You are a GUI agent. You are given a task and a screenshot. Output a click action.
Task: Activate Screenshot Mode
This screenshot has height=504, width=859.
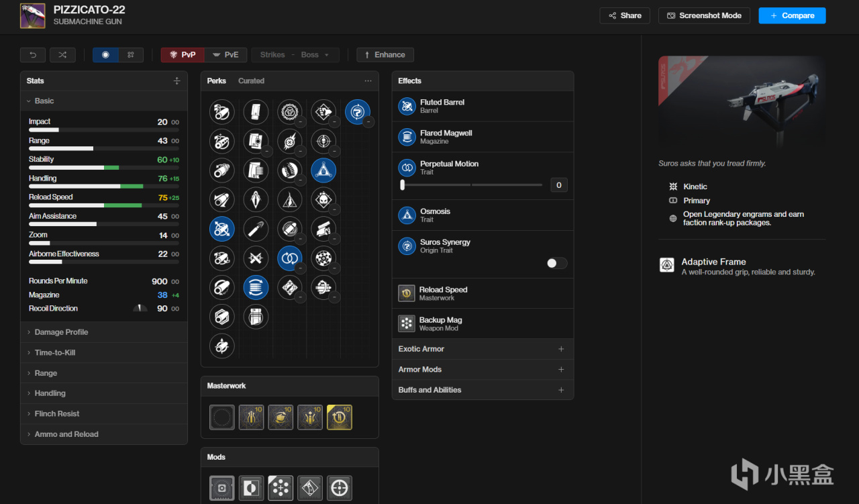point(705,15)
